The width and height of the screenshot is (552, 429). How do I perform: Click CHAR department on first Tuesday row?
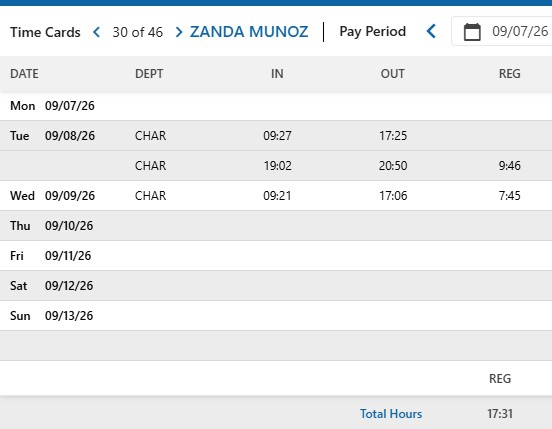(150, 136)
